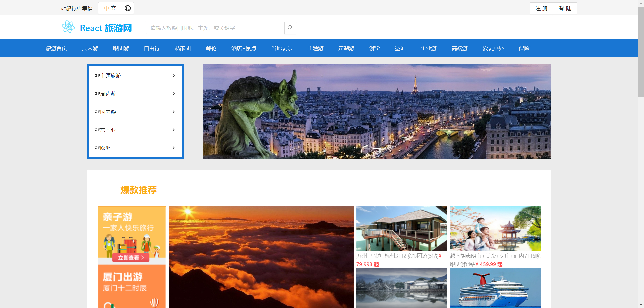This screenshot has height=308, width=644.
Task: Go to 签证 menu item
Action: tap(400, 48)
